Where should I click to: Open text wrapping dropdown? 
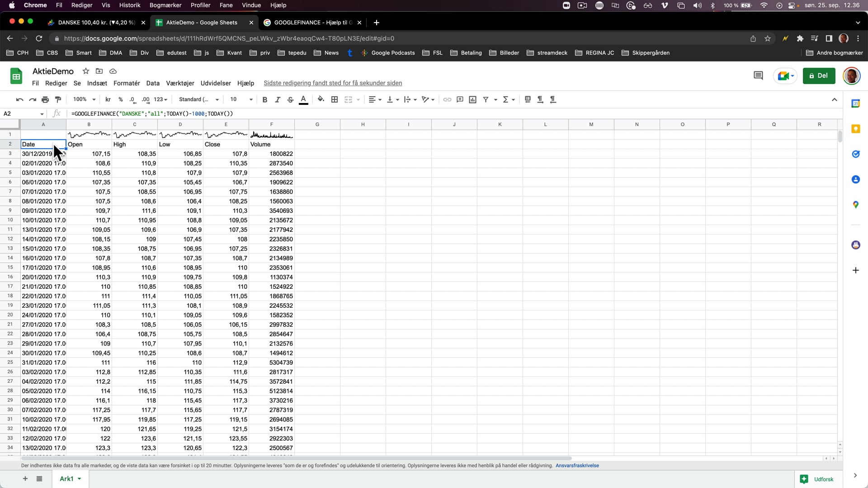tap(410, 99)
